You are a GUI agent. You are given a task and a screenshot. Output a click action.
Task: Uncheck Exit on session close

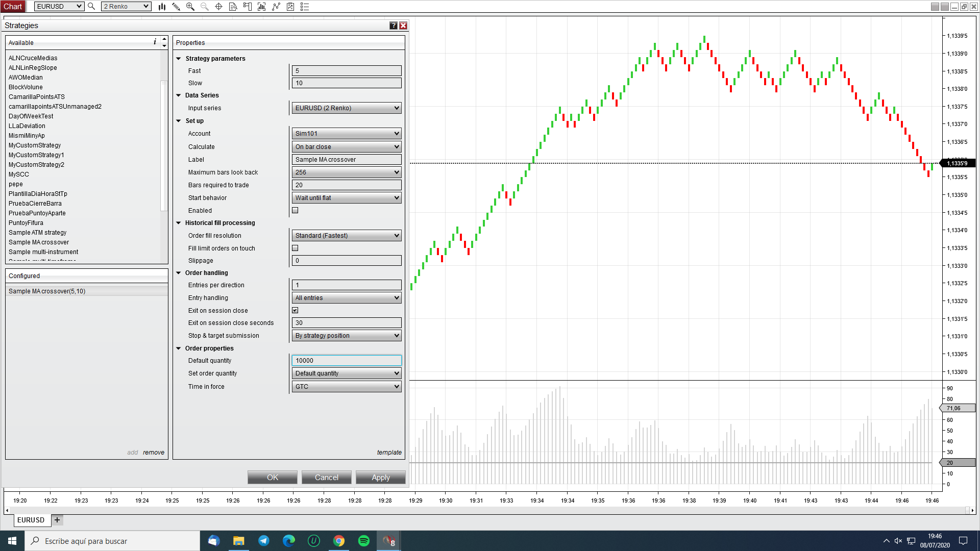[x=295, y=310]
